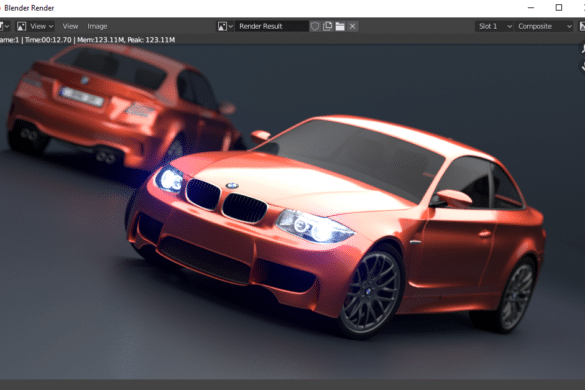Screen dimensions: 585x390
Task: Open image file with folder icon
Action: [x=340, y=26]
